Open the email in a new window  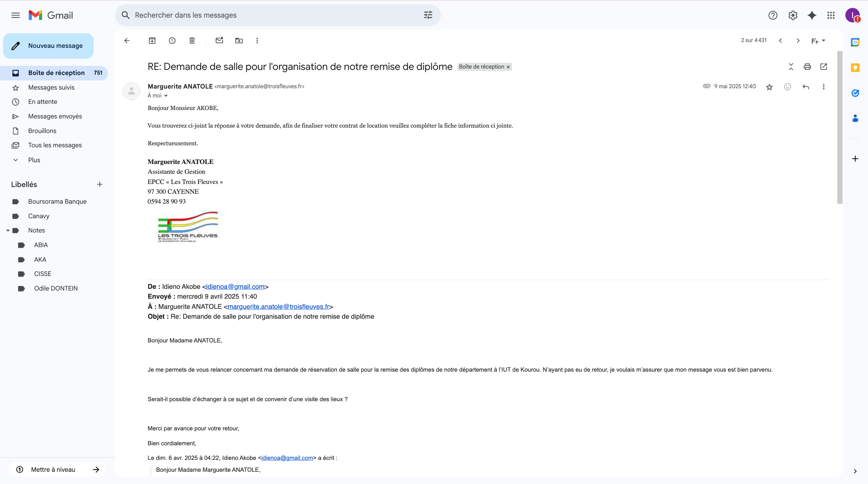coord(824,67)
